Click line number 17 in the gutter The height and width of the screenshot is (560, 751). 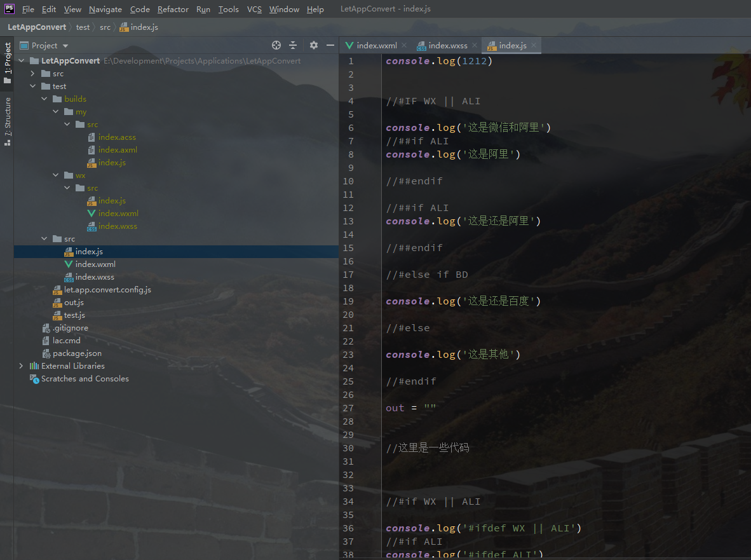point(348,275)
